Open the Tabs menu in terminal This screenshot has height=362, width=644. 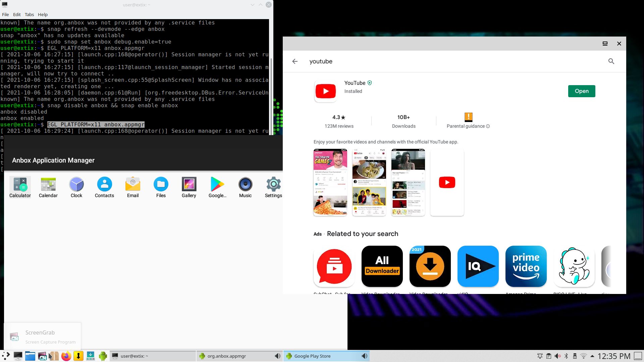tap(29, 14)
